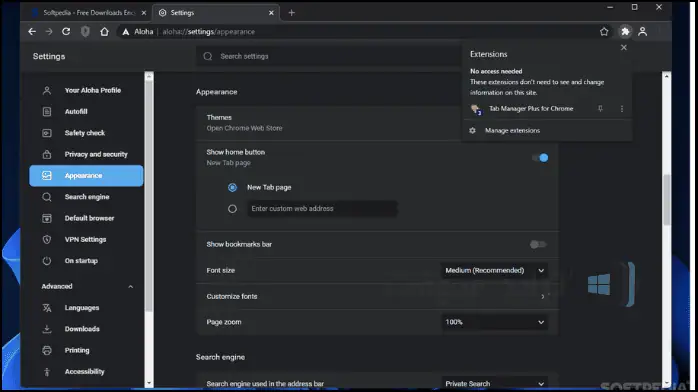
Task: Close the Softpedia tab
Action: coord(144,13)
